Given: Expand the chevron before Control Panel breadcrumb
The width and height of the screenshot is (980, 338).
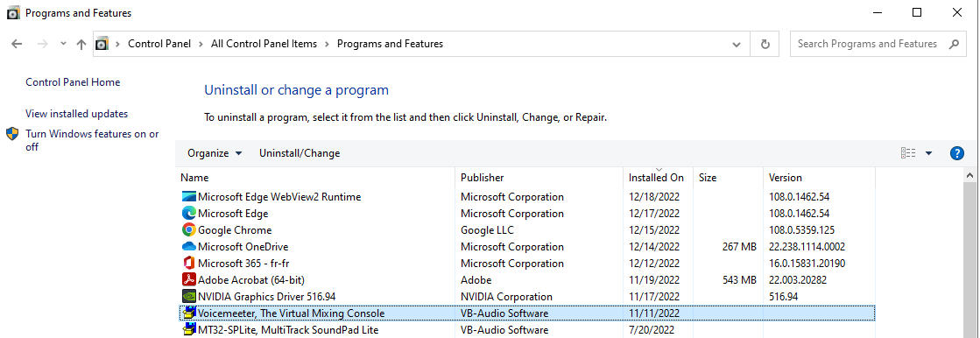Looking at the screenshot, I should pyautogui.click(x=118, y=44).
